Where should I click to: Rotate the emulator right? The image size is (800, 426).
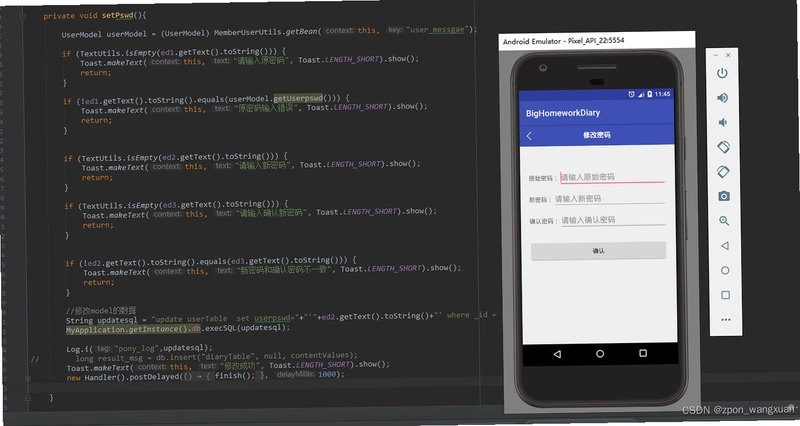tap(723, 171)
